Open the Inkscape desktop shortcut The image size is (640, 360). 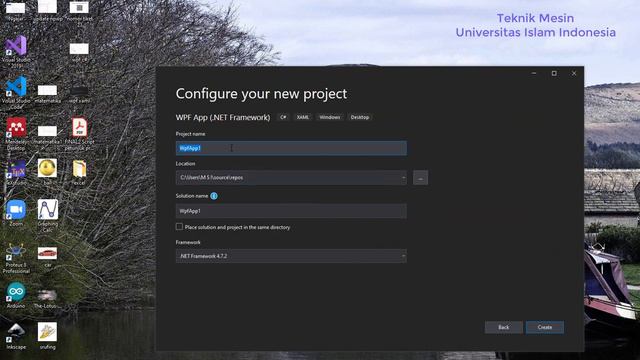click(x=16, y=336)
